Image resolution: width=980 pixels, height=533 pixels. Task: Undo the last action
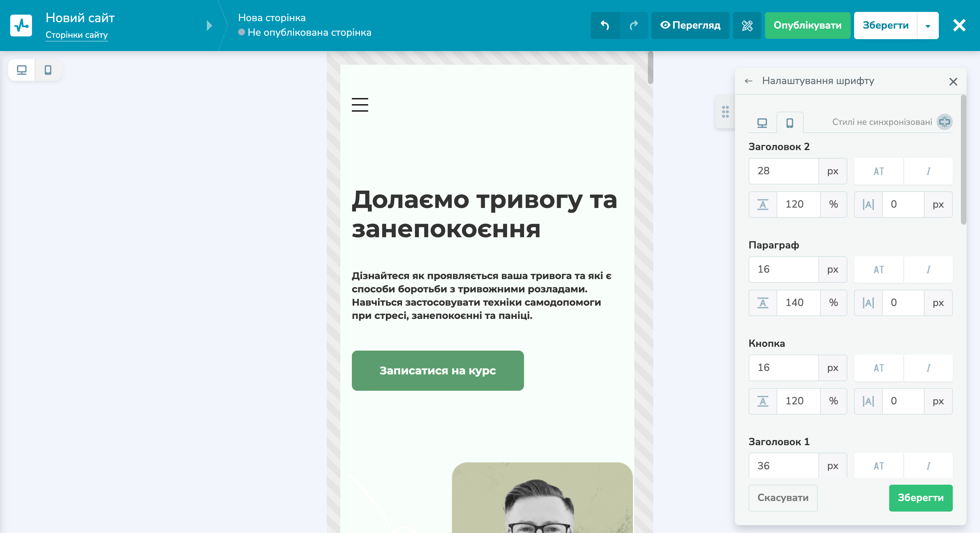pos(605,26)
